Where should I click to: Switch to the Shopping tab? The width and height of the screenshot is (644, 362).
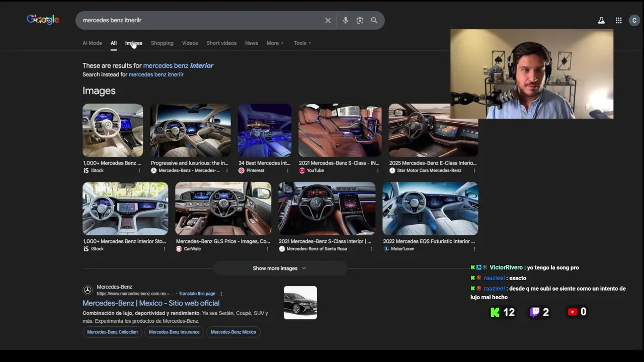click(162, 43)
